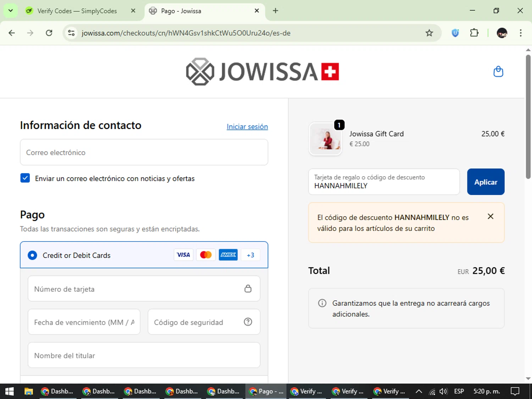This screenshot has height=399, width=532.
Task: Focus the Fecha de vencimiento field
Action: (84, 322)
